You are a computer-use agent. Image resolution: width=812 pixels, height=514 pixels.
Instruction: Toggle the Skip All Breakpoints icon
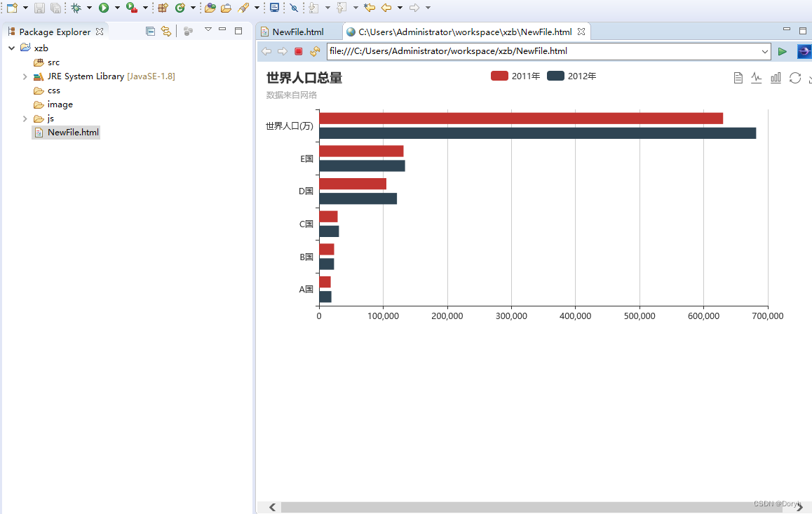[294, 8]
